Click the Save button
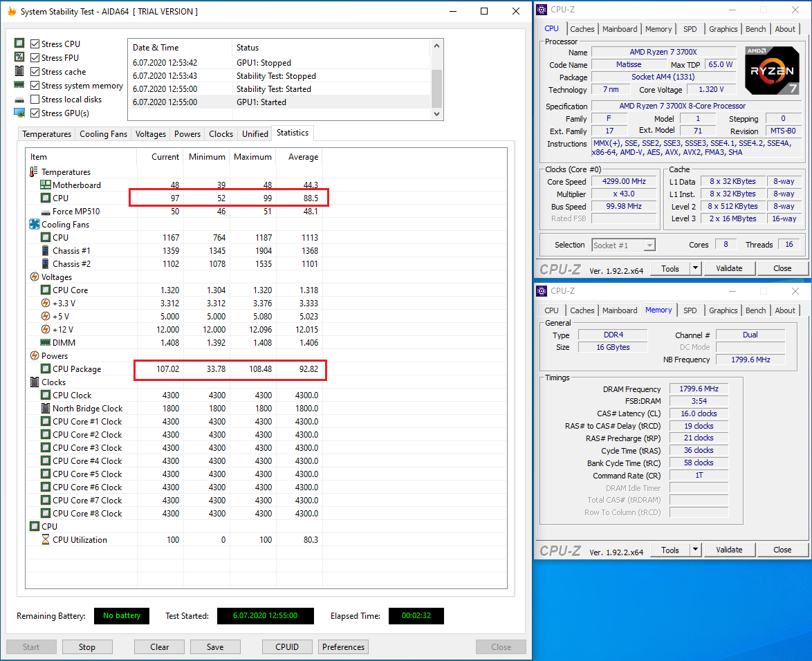 215,647
